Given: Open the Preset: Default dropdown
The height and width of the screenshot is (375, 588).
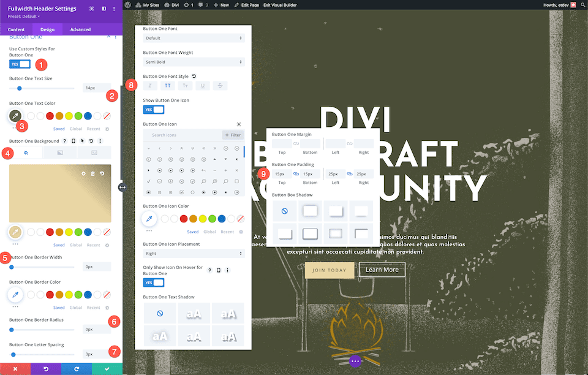Looking at the screenshot, I should tap(24, 17).
